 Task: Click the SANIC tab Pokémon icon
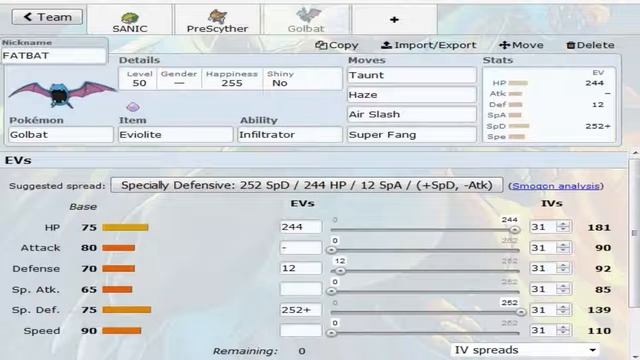point(130,18)
